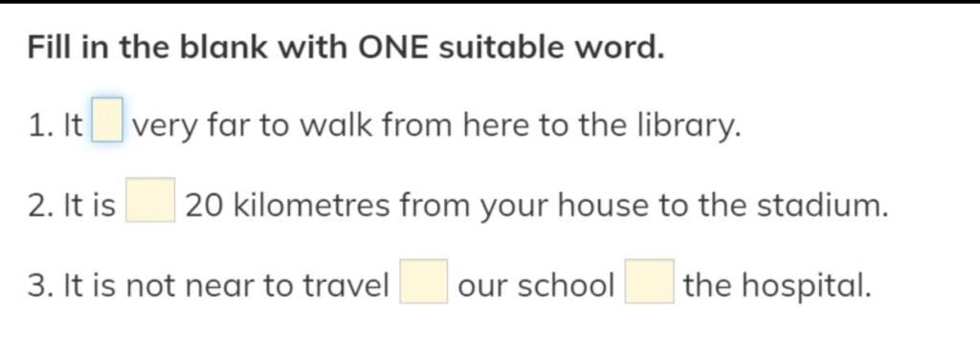980x355 pixels.
Task: Choose the blank before "the hospital"
Action: click(x=650, y=281)
